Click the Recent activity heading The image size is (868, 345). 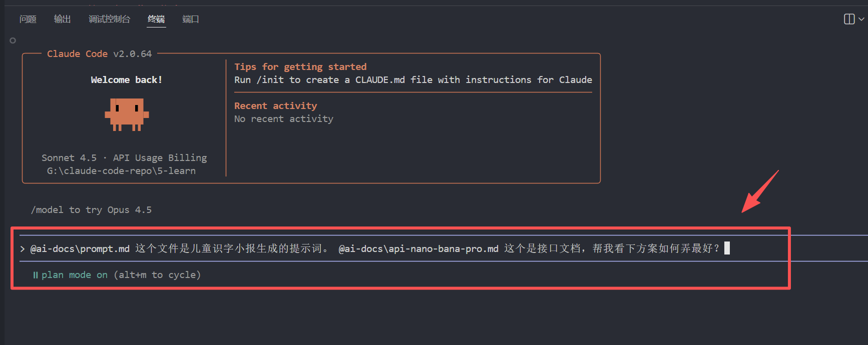pyautogui.click(x=276, y=106)
